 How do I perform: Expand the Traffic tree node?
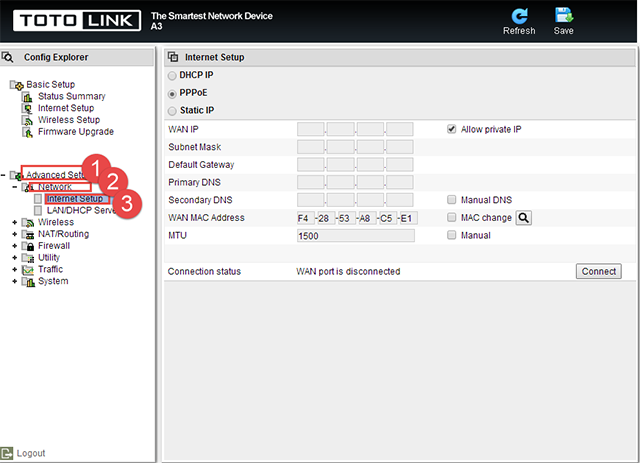(15, 270)
